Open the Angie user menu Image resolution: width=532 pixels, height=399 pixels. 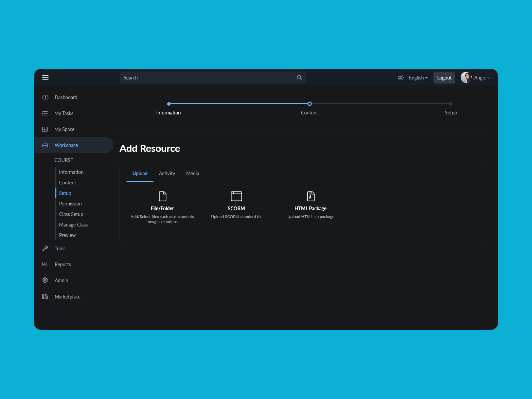coord(476,78)
